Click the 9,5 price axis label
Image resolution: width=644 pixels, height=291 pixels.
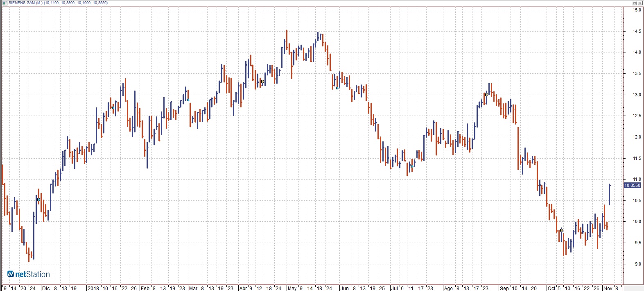(637, 243)
